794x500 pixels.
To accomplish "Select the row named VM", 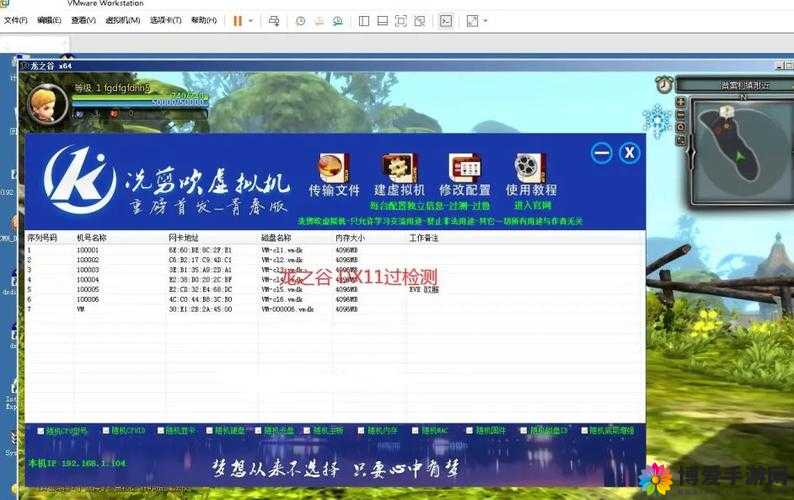I will coord(335,309).
